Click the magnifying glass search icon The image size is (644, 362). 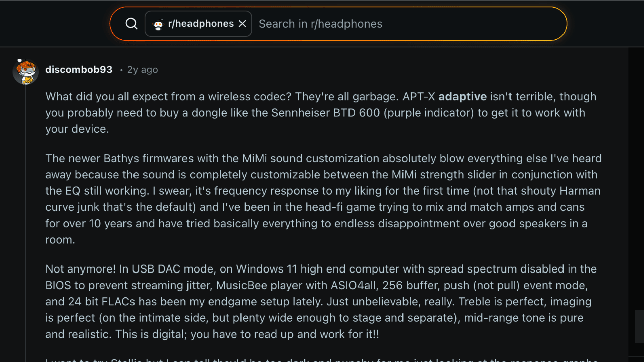click(131, 23)
